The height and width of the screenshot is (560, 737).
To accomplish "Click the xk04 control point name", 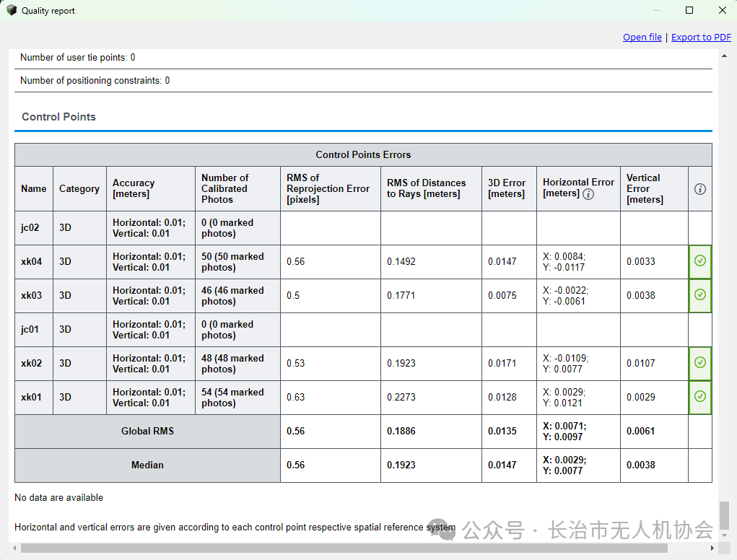I will [x=32, y=261].
